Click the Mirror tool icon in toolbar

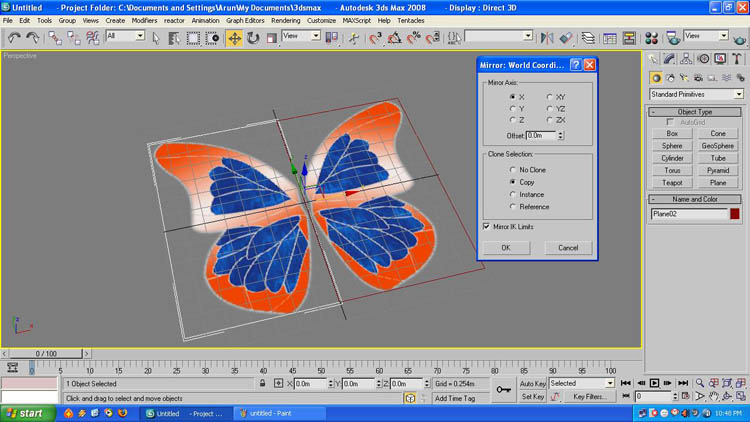(547, 38)
